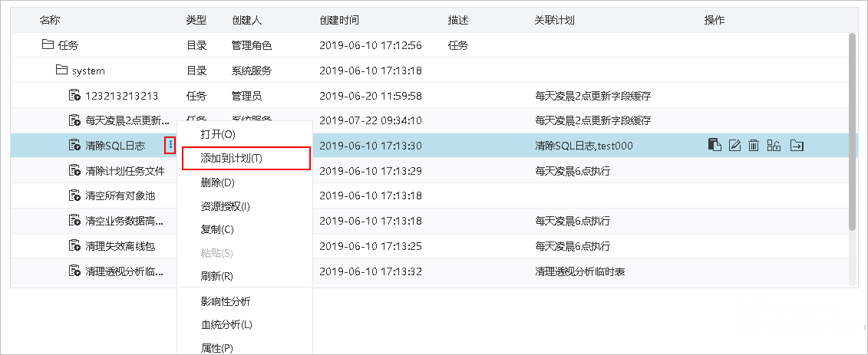Click creator 管理角色 in 任务 row
This screenshot has height=355, width=868.
(252, 45)
